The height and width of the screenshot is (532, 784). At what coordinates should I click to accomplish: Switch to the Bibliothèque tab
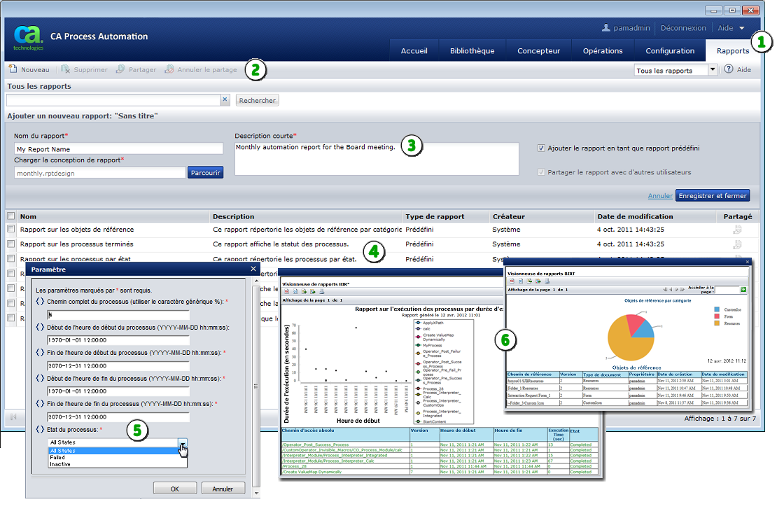[472, 50]
